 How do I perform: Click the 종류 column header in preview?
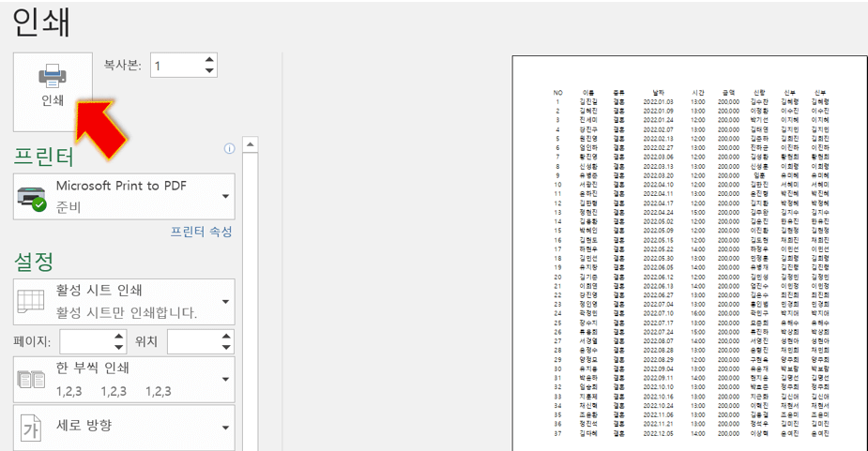click(619, 93)
